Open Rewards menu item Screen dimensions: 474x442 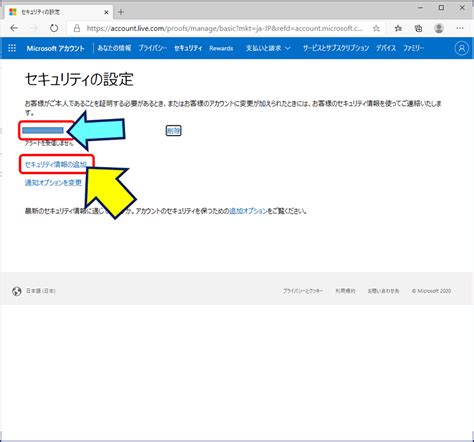221,48
